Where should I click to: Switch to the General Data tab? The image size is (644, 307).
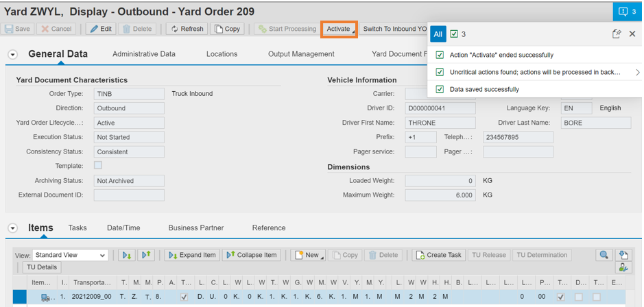pos(58,53)
